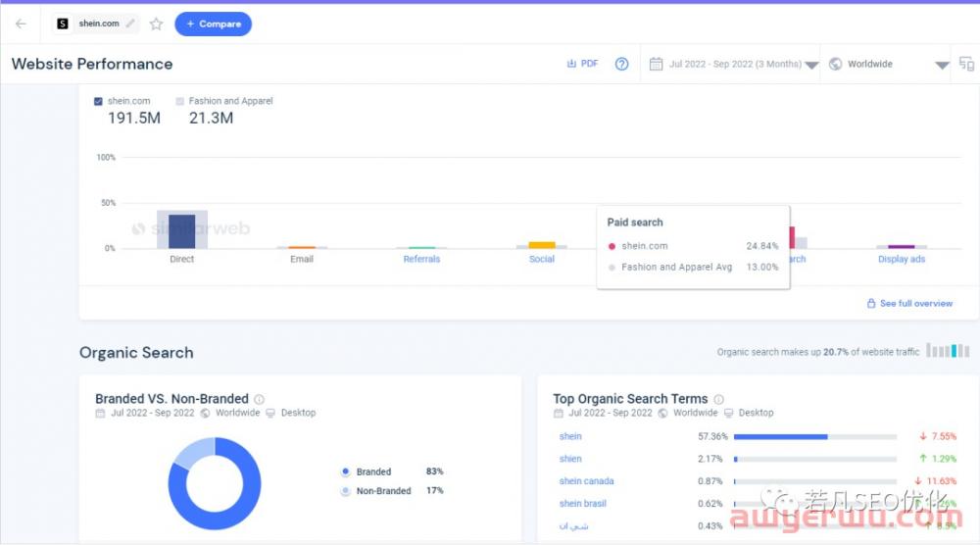Image resolution: width=980 pixels, height=545 pixels.
Task: Expand the Worldwide country dropdown
Action: tap(942, 65)
